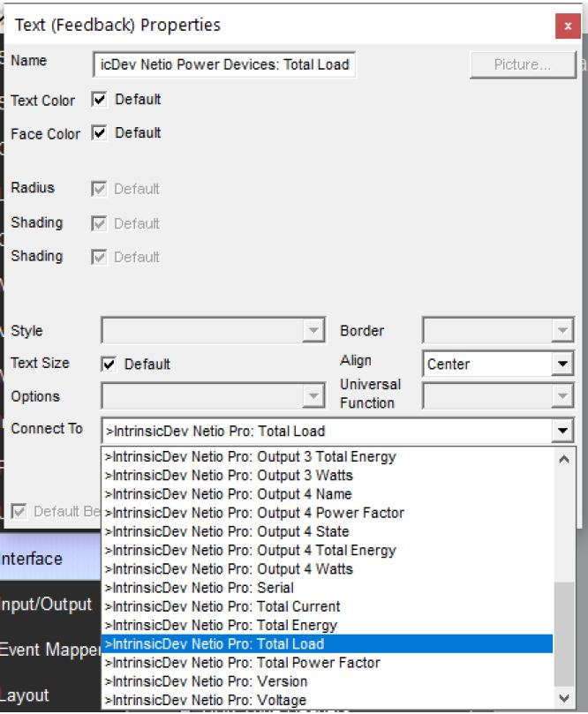This screenshot has height=714, width=588.
Task: Collapse the Connect To dropdown arrow
Action: click(562, 431)
